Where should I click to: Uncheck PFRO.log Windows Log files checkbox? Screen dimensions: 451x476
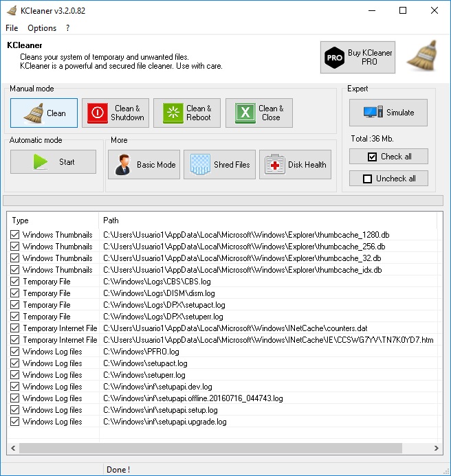point(14,352)
